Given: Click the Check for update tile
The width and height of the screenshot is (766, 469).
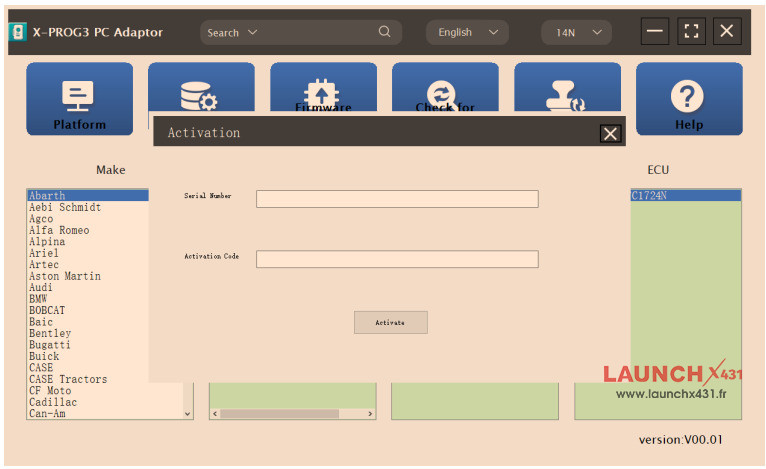Looking at the screenshot, I should (x=445, y=94).
